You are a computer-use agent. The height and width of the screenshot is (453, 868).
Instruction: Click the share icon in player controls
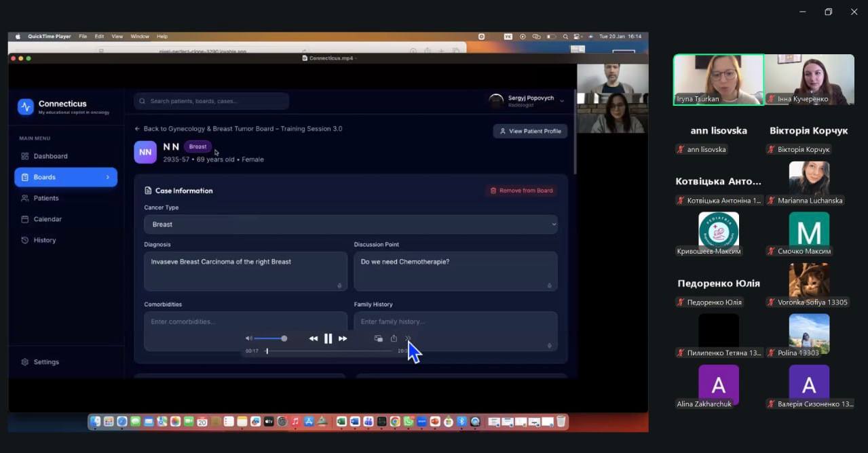point(394,338)
